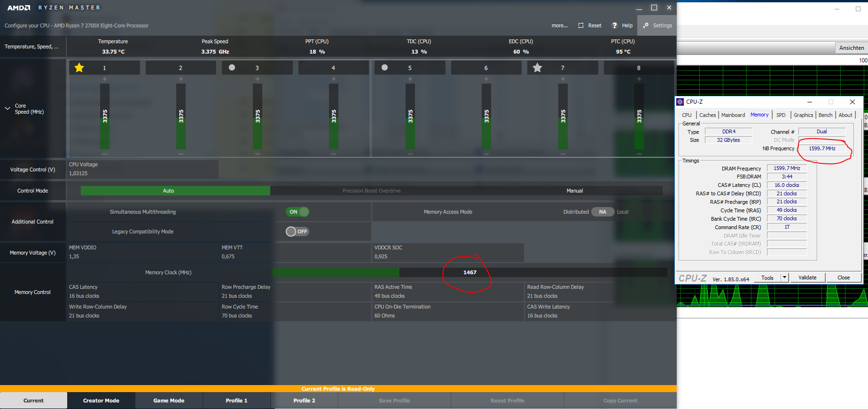This screenshot has height=409, width=868.
Task: Click the Ansichten button in background window
Action: [x=851, y=47]
